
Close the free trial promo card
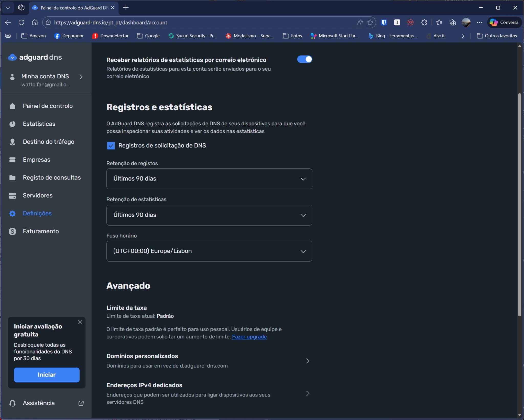tap(80, 322)
